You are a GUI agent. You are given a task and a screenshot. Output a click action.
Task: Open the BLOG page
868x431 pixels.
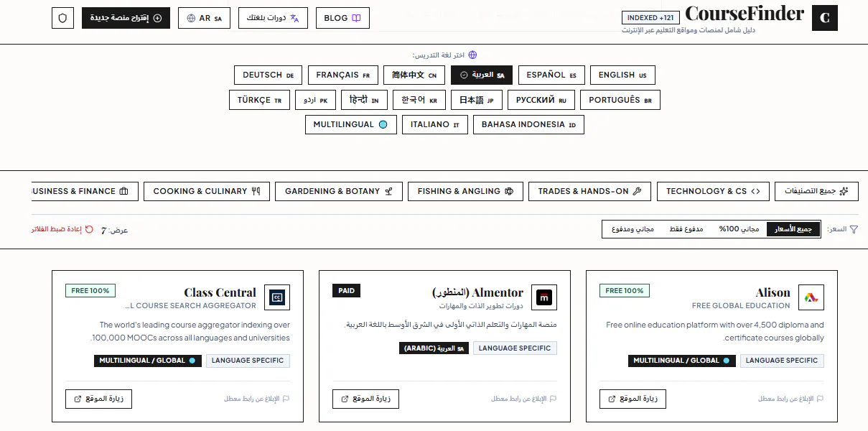tap(342, 18)
